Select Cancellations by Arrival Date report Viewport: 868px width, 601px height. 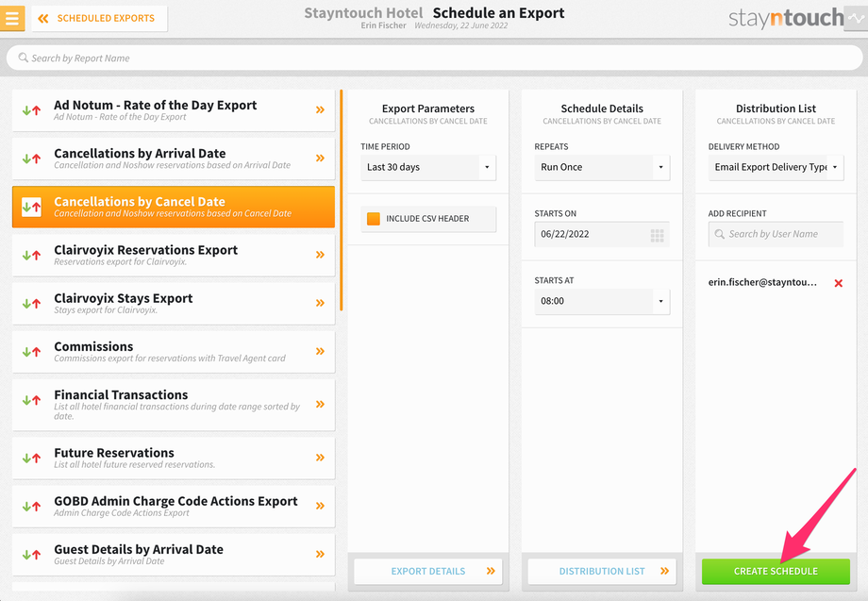click(174, 159)
